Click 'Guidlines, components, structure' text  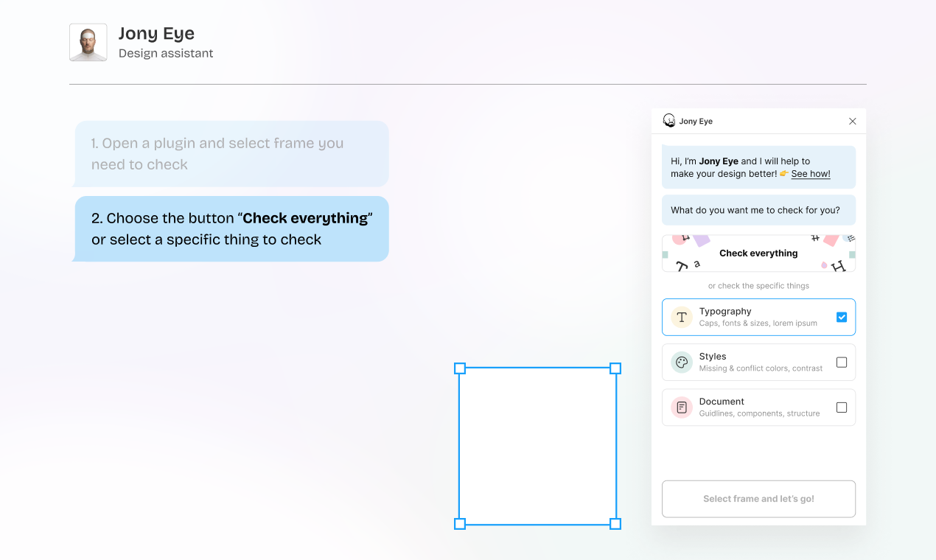759,413
